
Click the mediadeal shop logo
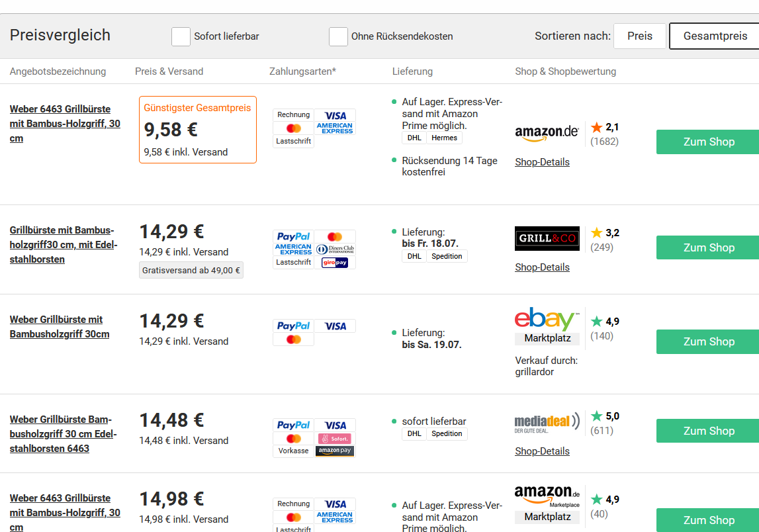[547, 423]
